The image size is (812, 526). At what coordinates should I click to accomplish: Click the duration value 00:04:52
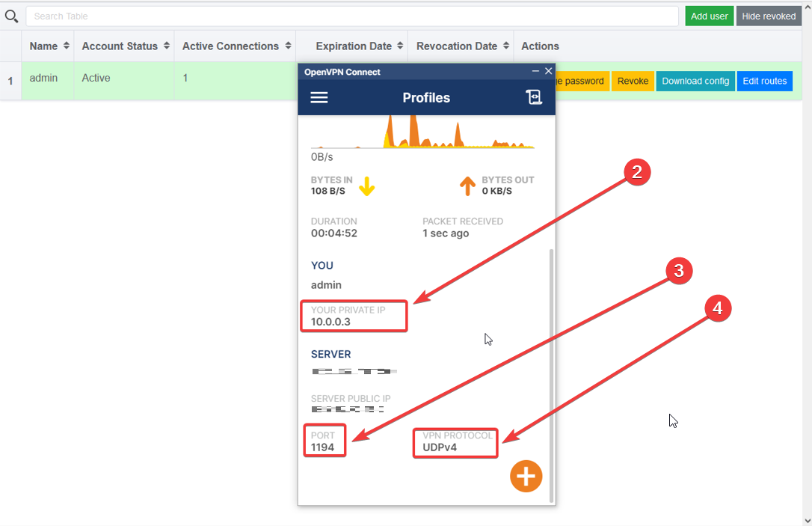pyautogui.click(x=334, y=233)
